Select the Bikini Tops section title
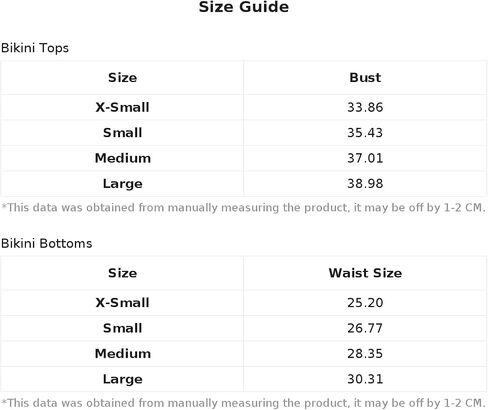This screenshot has width=488, height=410. pyautogui.click(x=35, y=48)
